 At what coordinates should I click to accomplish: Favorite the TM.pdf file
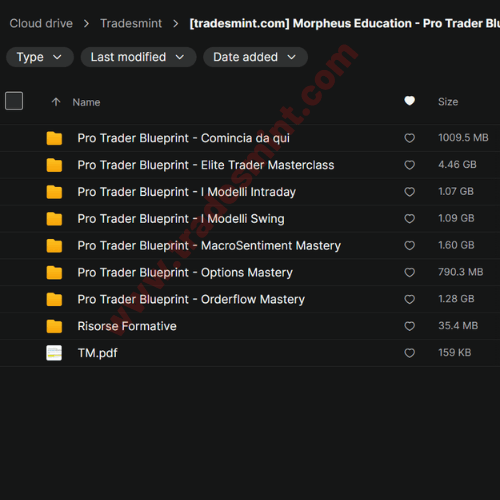click(410, 353)
